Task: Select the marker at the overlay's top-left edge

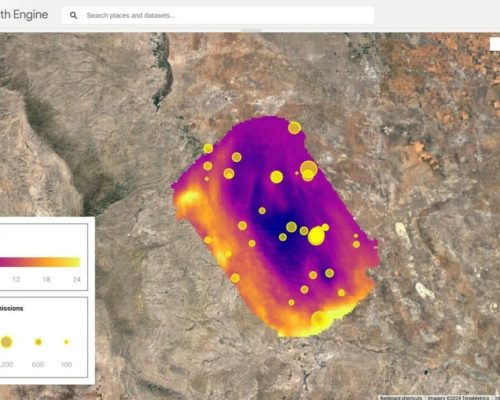Action: pos(208,148)
